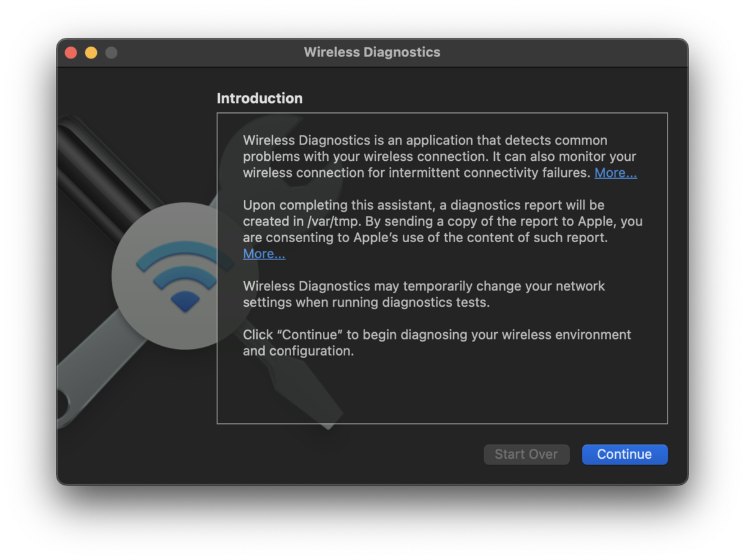
Task: Open the More link below the report consent text
Action: [x=264, y=254]
